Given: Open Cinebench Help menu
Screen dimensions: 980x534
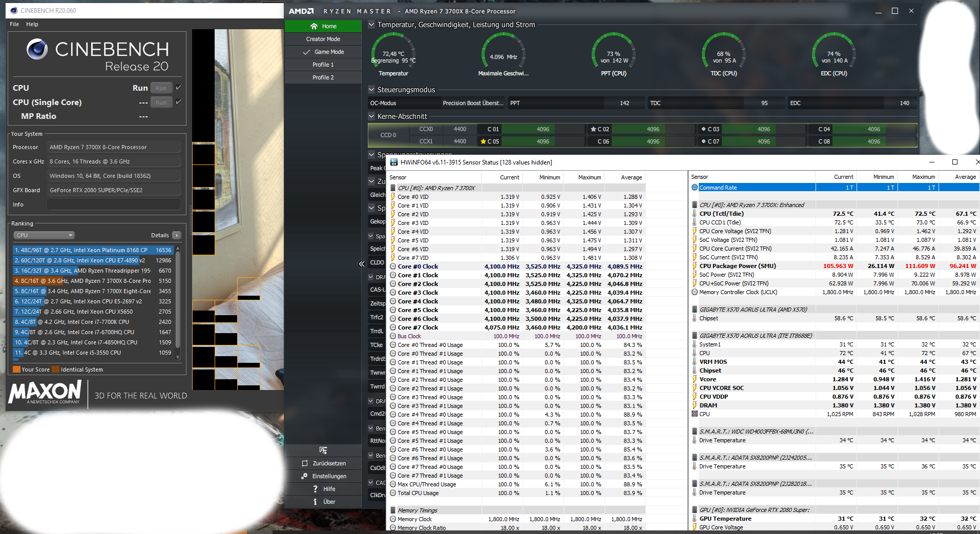Looking at the screenshot, I should point(32,24).
